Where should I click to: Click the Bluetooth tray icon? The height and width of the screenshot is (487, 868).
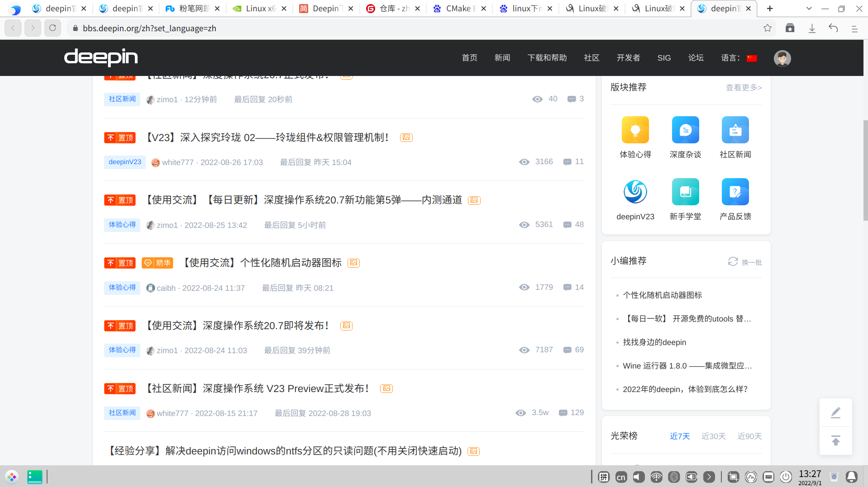[x=674, y=477]
